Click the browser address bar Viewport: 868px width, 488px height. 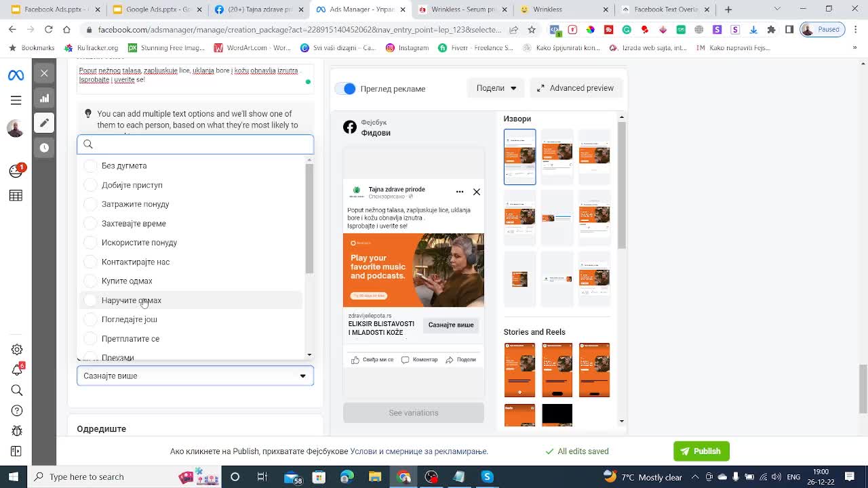(299, 30)
